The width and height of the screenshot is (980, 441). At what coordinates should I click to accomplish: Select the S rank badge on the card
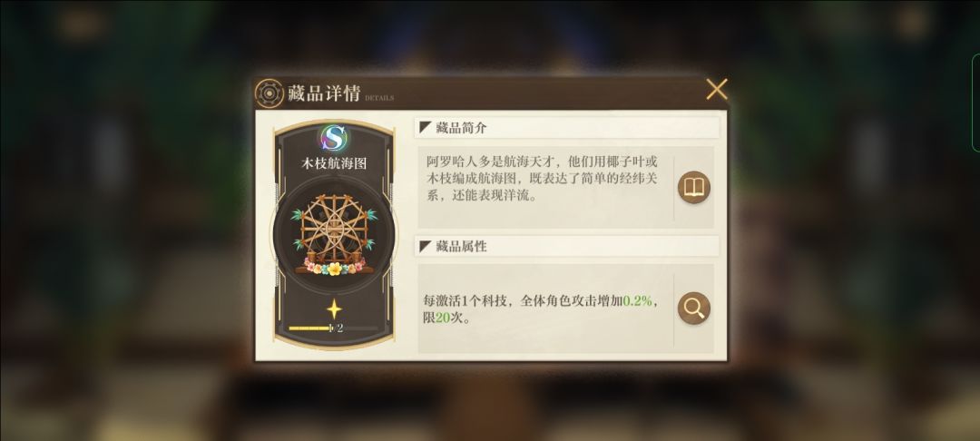pos(334,138)
